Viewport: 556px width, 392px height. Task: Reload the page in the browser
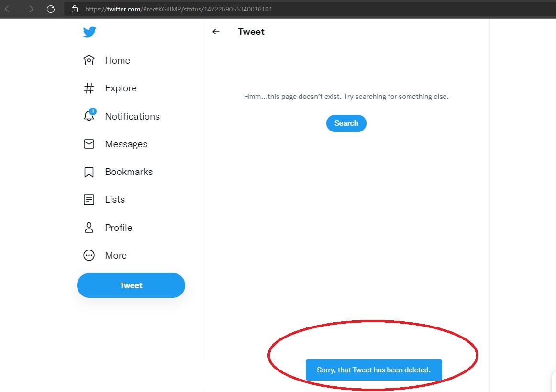51,9
